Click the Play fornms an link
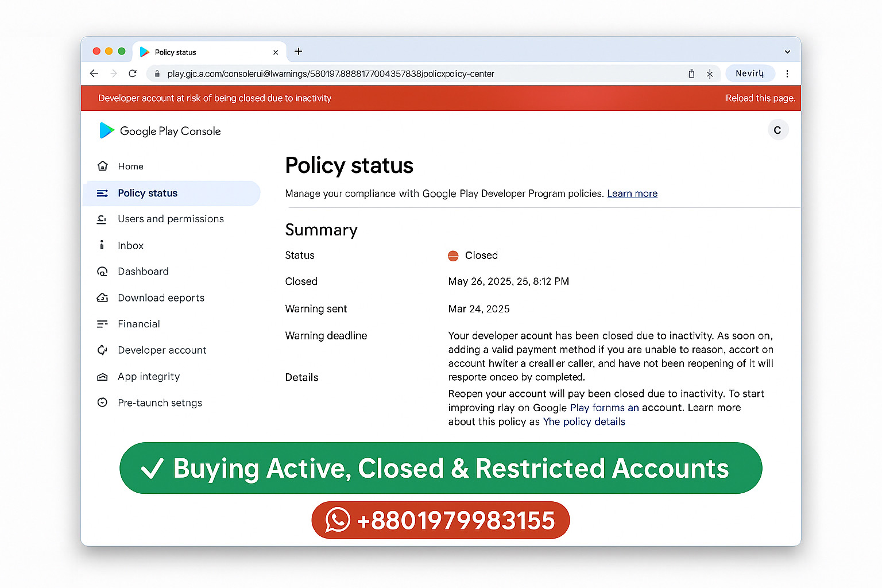This screenshot has width=882, height=588. point(604,408)
